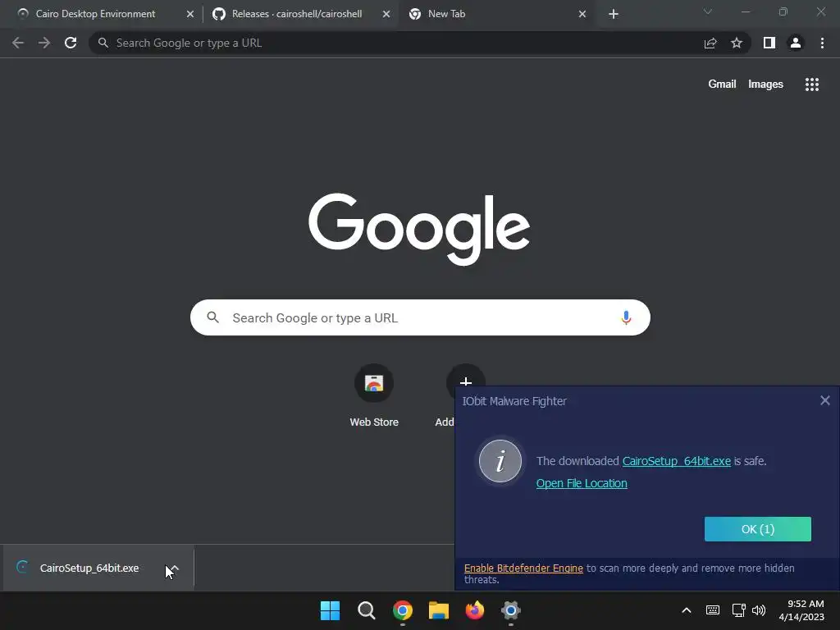Click CairoSetup_64bit.exe link in IObit popup
Screen dimensions: 840x630
(676, 461)
